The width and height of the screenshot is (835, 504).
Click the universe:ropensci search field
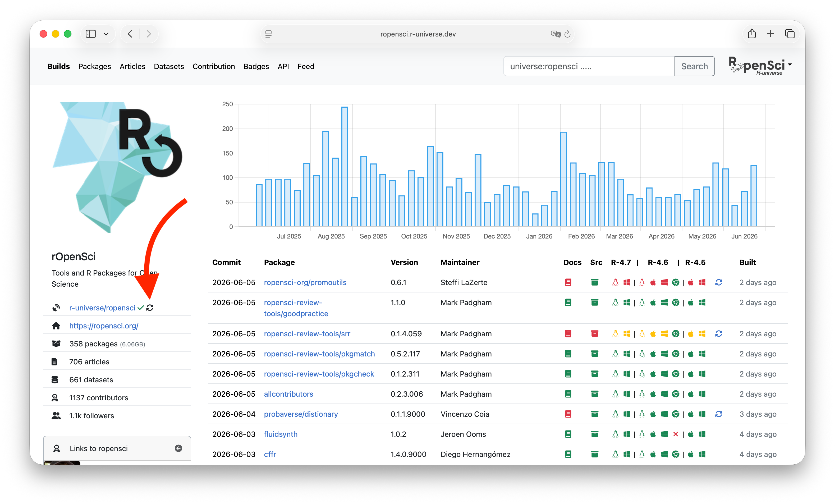[589, 66]
